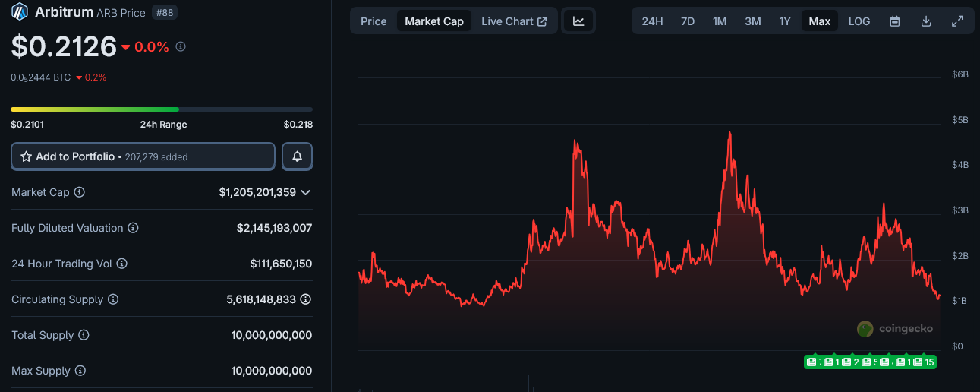The image size is (980, 392).
Task: Expand the chart to fullscreen
Action: 957,21
